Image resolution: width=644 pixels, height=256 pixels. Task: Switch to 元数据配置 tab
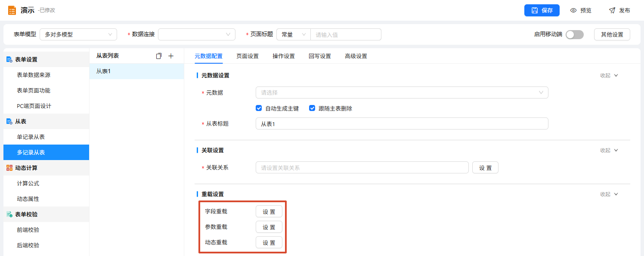tap(209, 56)
